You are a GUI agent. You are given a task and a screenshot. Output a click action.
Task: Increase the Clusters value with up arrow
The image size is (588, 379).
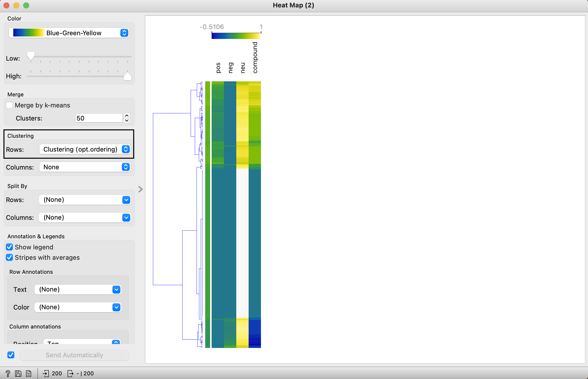[x=127, y=116]
